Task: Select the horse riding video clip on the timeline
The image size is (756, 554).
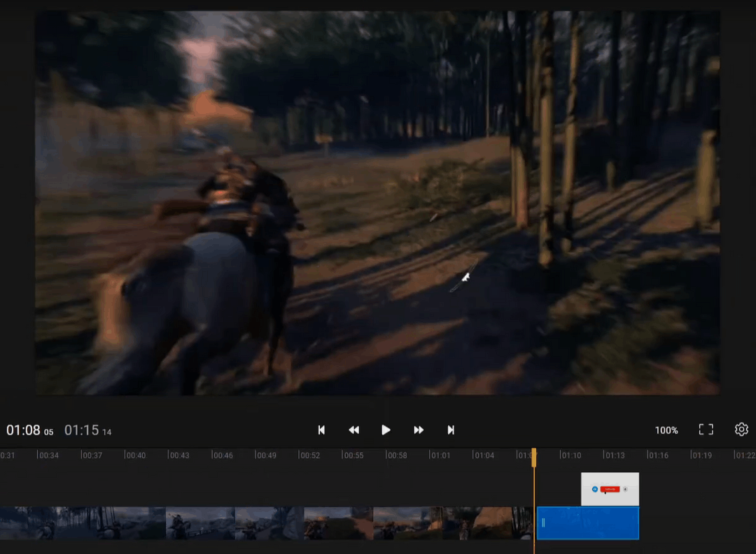Action: pyautogui.click(x=267, y=523)
